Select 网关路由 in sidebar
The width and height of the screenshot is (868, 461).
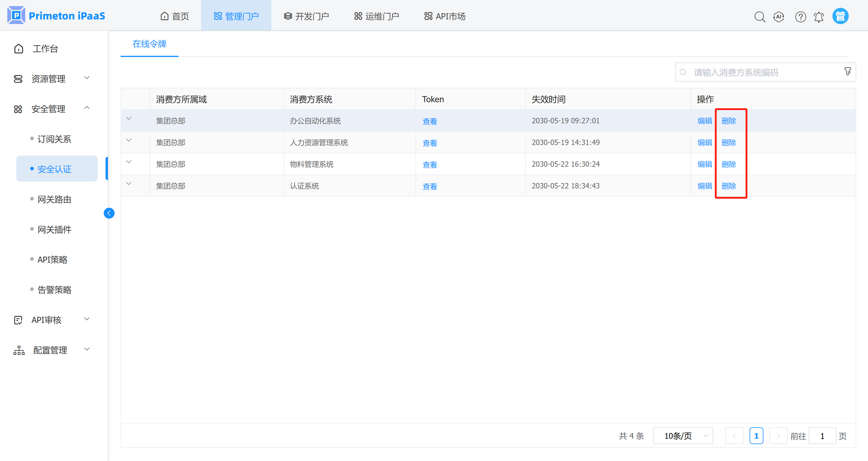54,199
